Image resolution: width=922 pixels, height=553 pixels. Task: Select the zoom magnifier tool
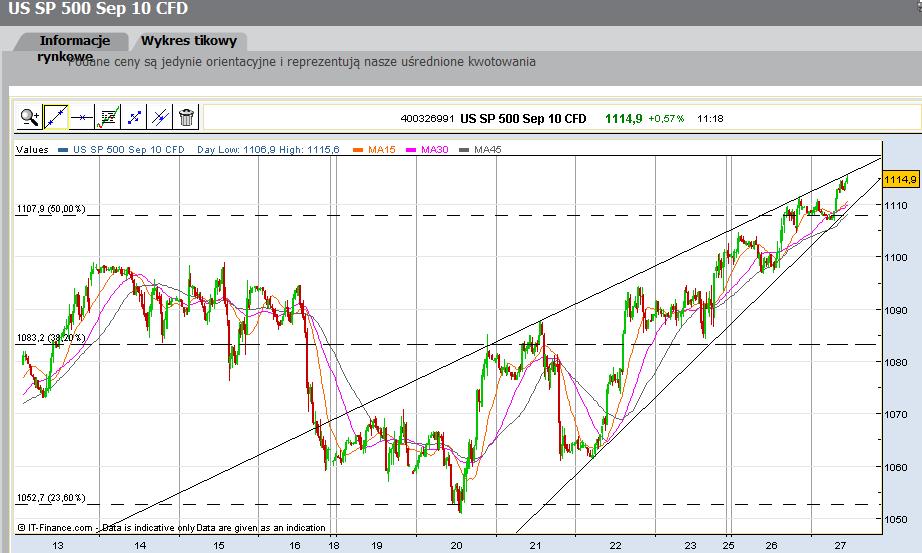[29, 117]
